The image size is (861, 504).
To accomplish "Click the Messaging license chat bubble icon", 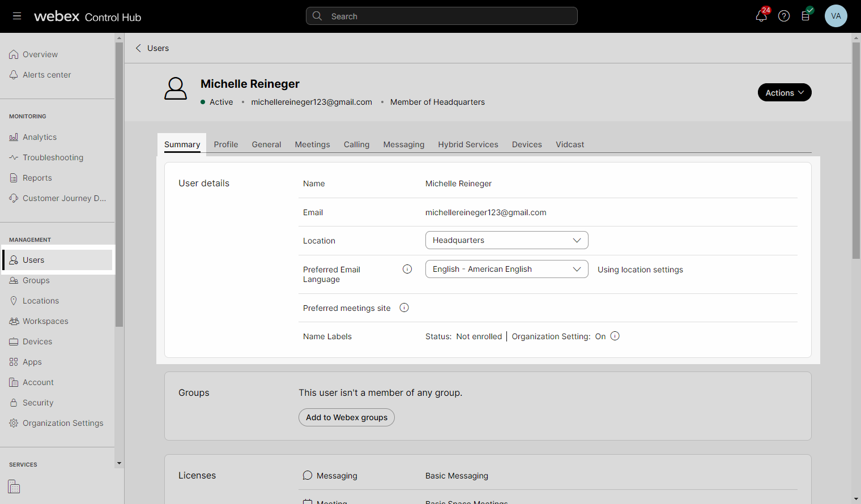I will click(308, 475).
